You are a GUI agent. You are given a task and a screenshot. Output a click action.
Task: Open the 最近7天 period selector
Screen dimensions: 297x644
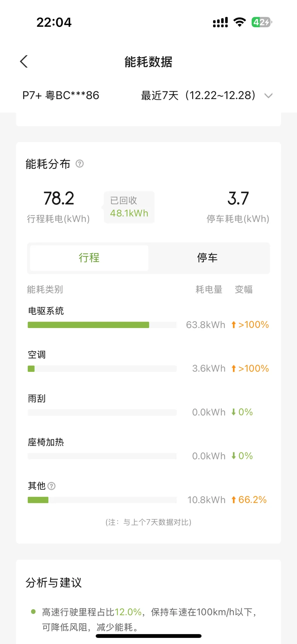click(207, 95)
